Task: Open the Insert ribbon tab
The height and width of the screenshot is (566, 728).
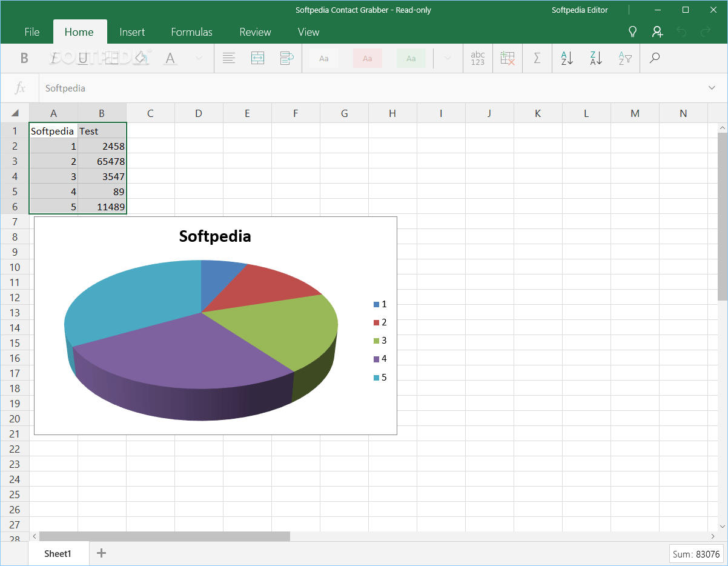Action: tap(132, 32)
